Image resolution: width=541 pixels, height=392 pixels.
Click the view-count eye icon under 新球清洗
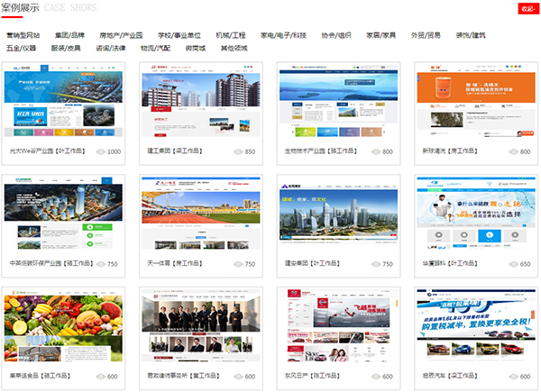(511, 152)
